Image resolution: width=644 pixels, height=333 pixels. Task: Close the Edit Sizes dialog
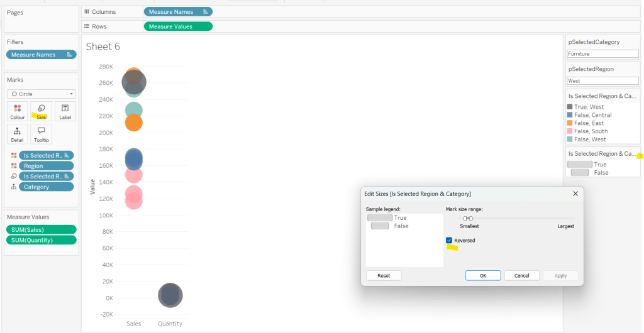[x=575, y=194]
